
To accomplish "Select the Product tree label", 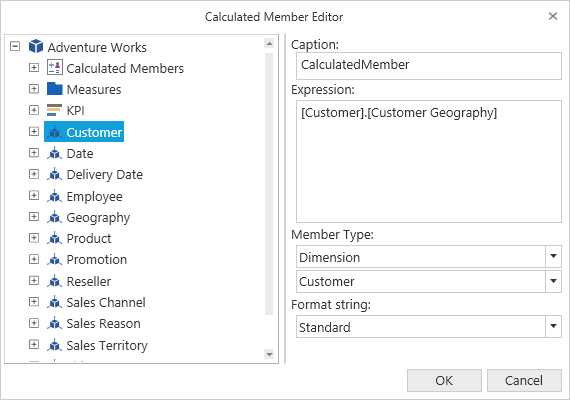I will click(x=89, y=239).
